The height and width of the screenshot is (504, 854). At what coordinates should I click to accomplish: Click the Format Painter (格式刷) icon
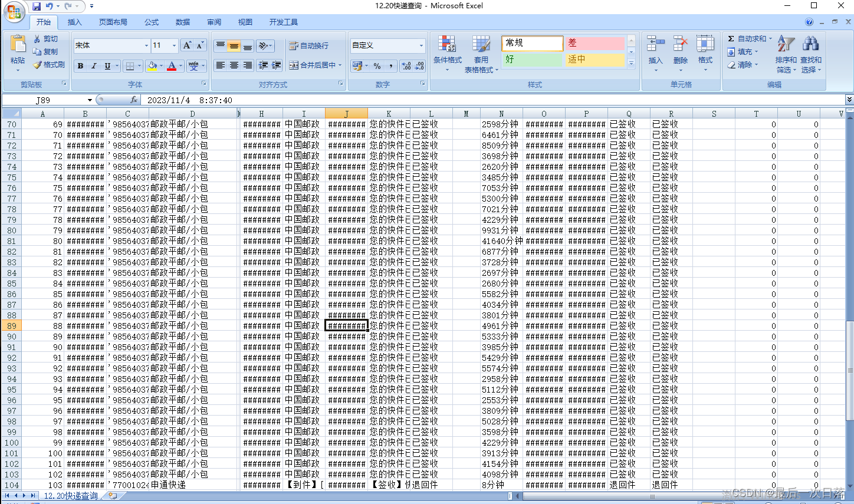(38, 65)
